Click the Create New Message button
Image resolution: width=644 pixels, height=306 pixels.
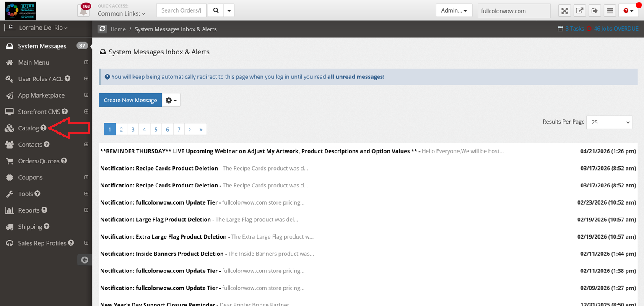click(x=130, y=100)
